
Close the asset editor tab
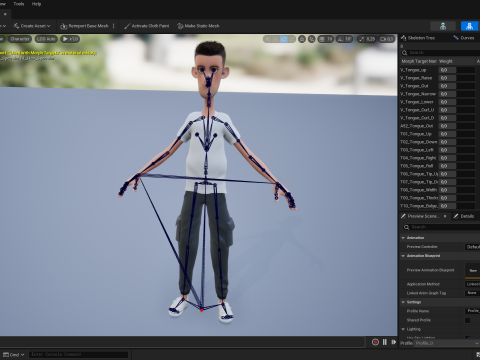[x=5, y=14]
